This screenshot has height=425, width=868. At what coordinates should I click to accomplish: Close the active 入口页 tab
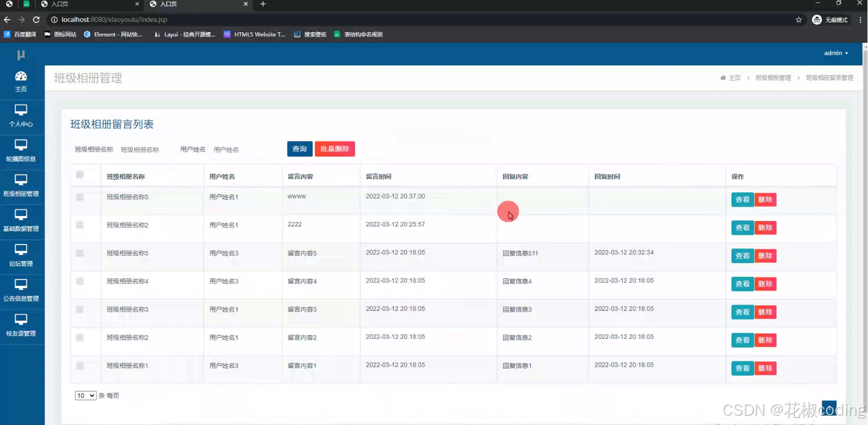point(246,4)
